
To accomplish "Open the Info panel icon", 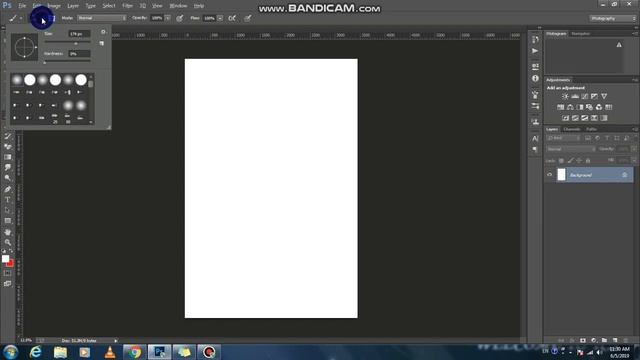I will click(535, 78).
